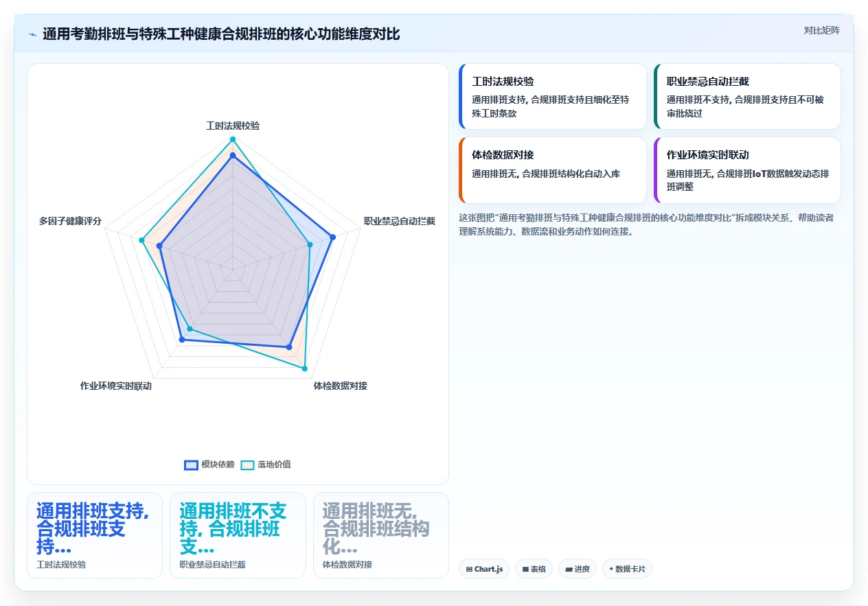Click the teal data point near 体检数据对接
The width and height of the screenshot is (868, 606).
click(x=305, y=369)
